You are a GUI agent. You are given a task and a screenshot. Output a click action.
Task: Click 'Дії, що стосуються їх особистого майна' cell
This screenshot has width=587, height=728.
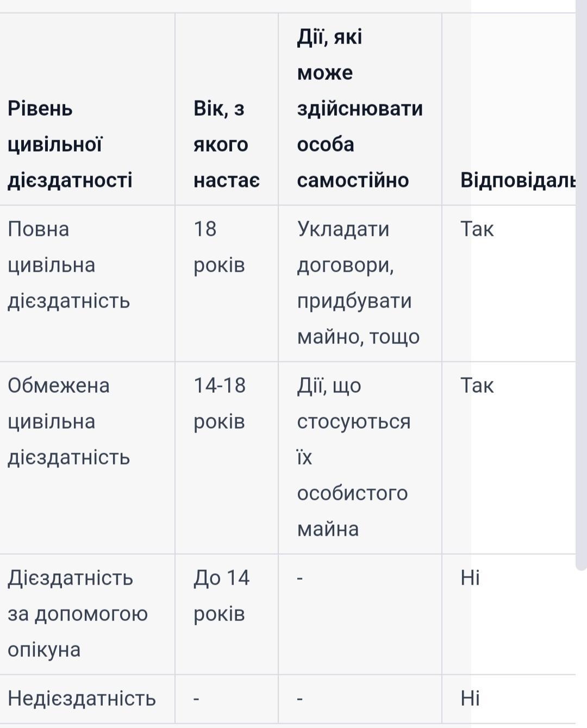point(353,457)
